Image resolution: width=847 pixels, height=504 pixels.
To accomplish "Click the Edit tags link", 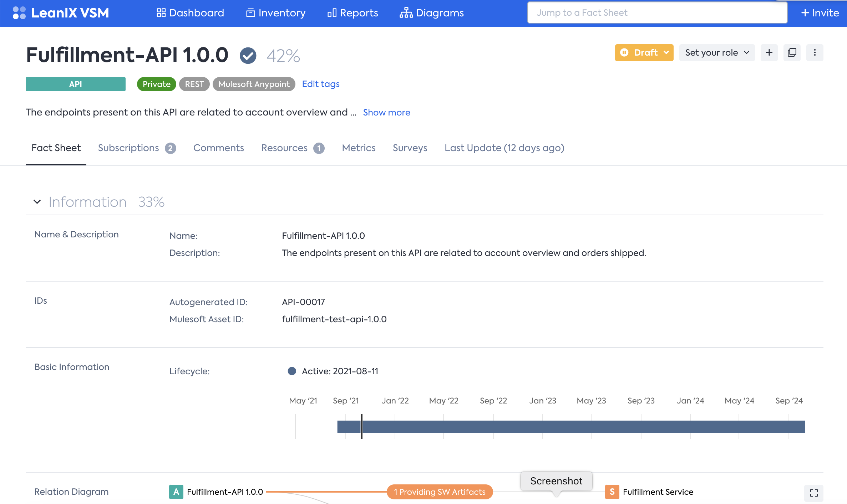I will (x=320, y=84).
